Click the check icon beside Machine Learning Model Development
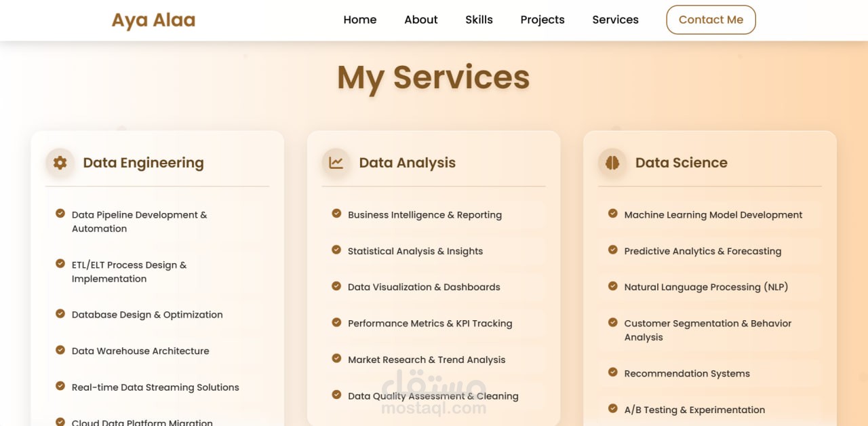The height and width of the screenshot is (426, 868). [613, 214]
